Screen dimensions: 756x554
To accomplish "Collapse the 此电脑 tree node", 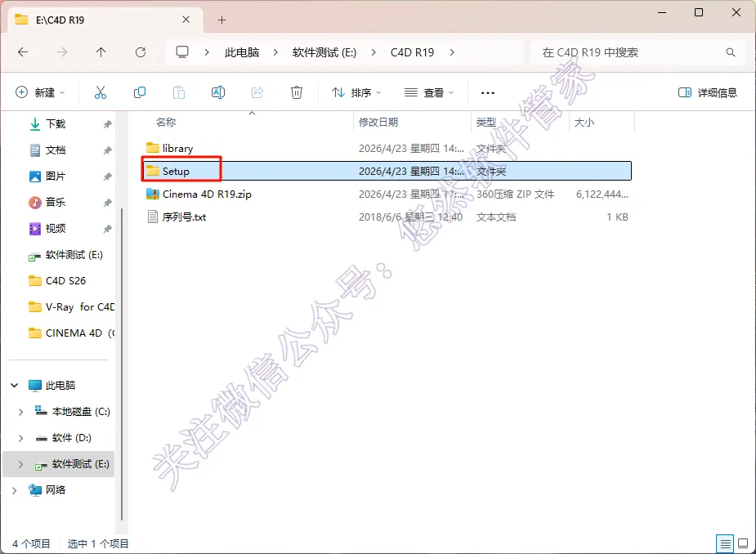I will tap(15, 385).
